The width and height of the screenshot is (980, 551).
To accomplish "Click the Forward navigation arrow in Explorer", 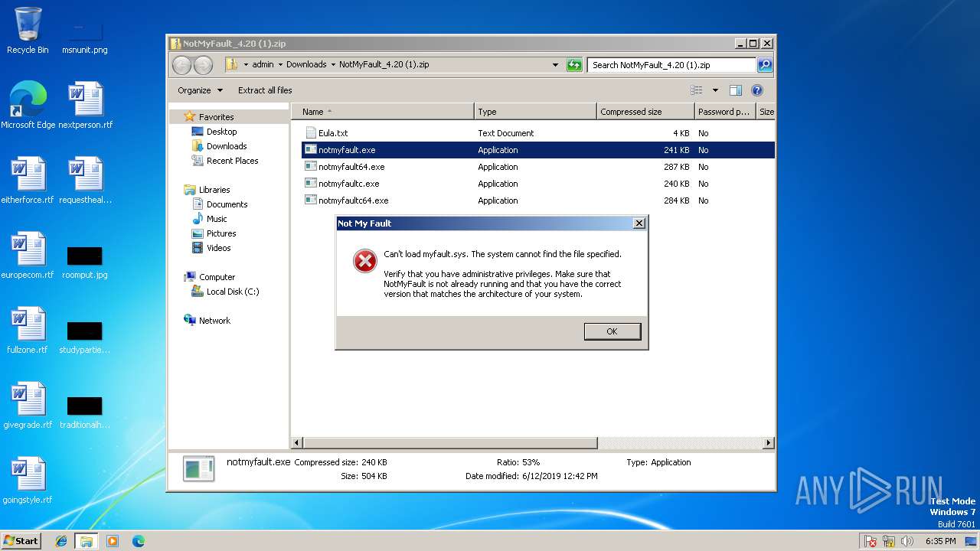I will tap(203, 65).
